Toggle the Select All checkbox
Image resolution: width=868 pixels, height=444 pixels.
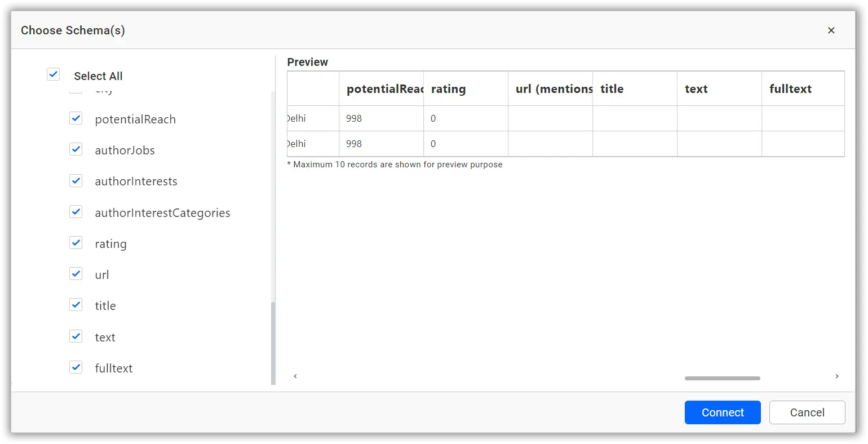click(54, 74)
